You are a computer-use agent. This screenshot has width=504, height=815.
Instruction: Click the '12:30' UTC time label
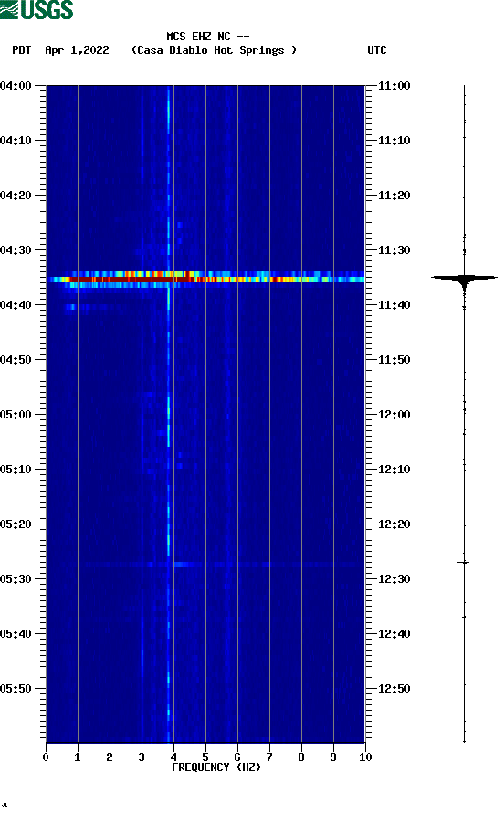pos(394,579)
